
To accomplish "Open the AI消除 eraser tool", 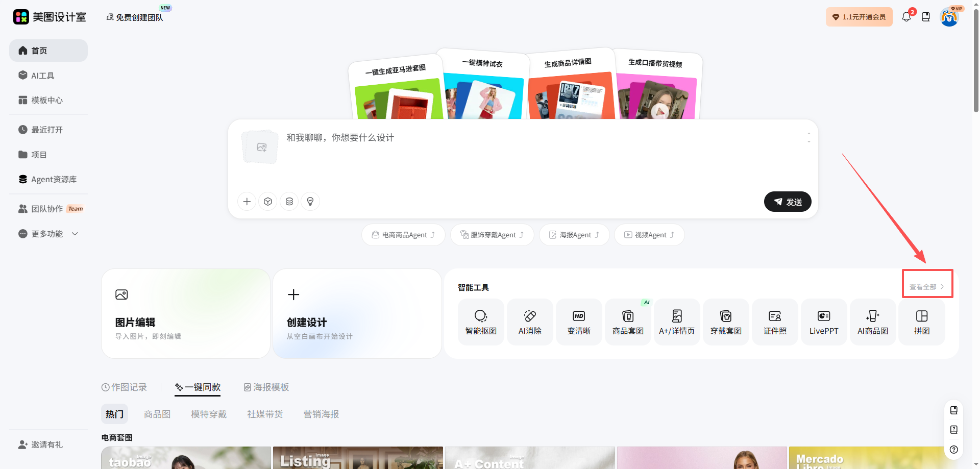I will coord(529,322).
